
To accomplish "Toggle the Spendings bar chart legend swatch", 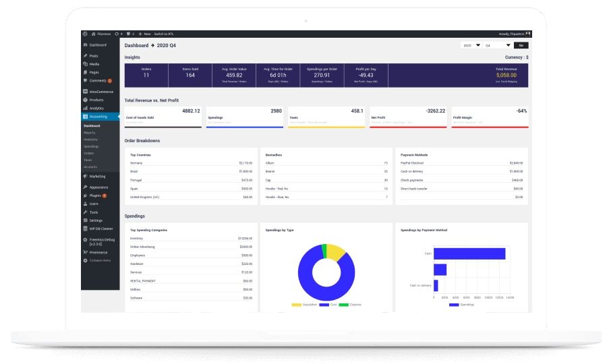I will coord(454,305).
